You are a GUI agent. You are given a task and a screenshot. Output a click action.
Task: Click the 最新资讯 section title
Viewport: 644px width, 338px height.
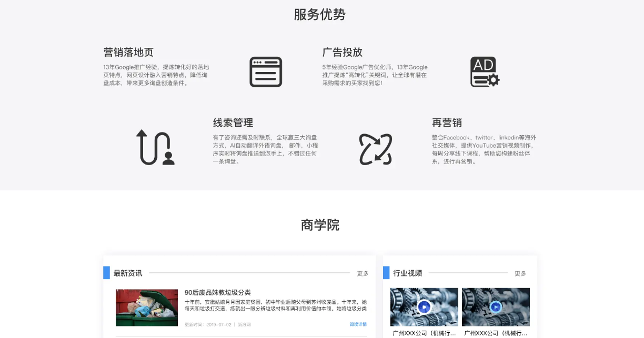click(x=128, y=273)
